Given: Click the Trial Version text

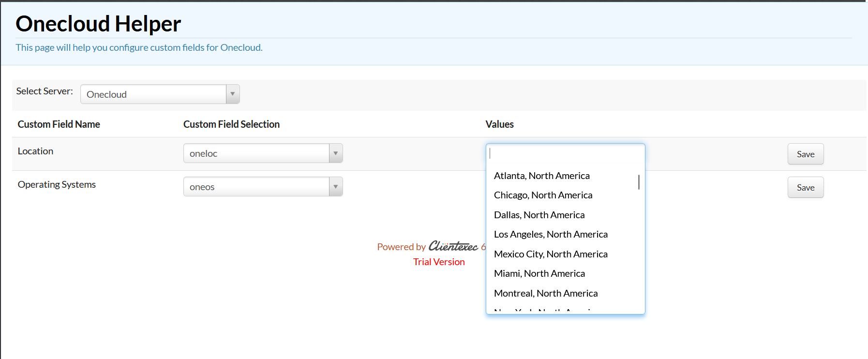Looking at the screenshot, I should click(439, 262).
